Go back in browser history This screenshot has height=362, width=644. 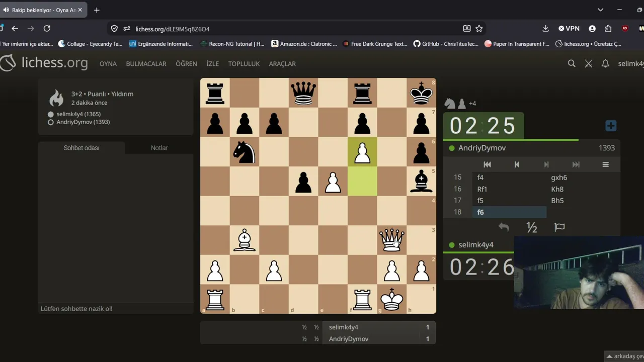click(x=15, y=29)
